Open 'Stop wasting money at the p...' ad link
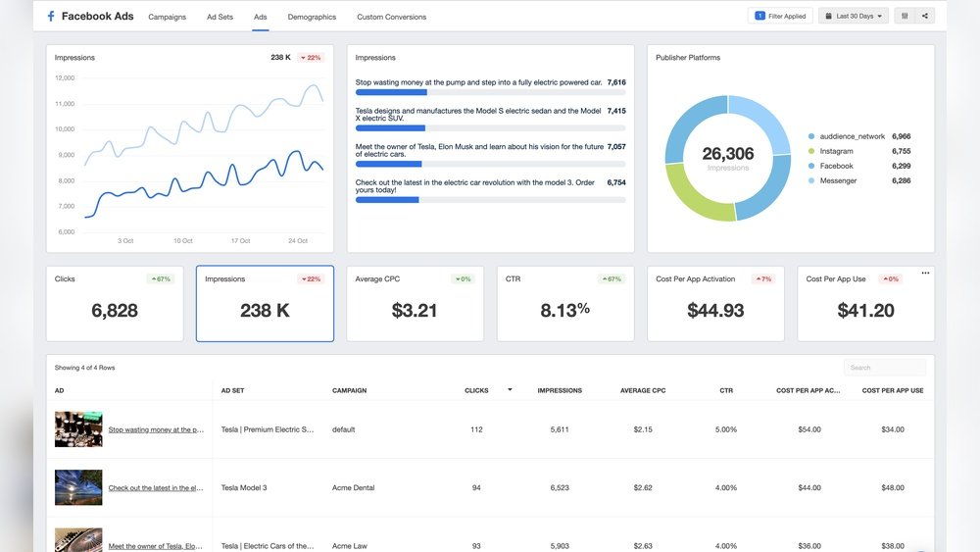Image resolution: width=980 pixels, height=552 pixels. click(x=156, y=429)
